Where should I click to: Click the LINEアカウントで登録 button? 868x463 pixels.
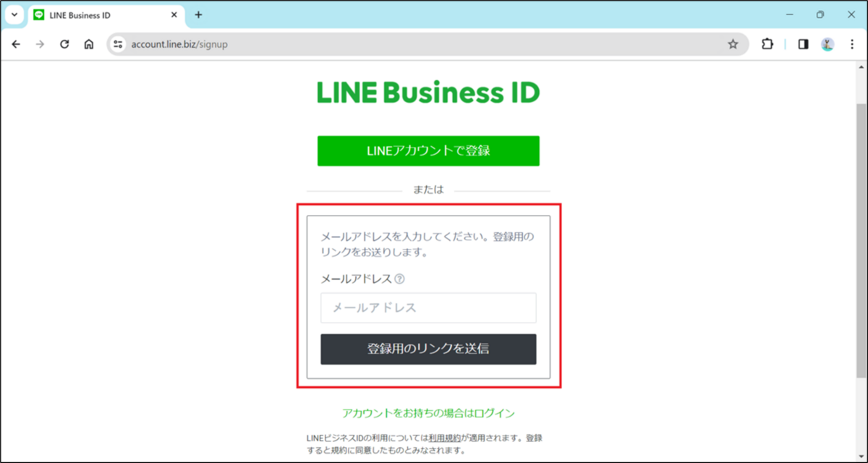tap(428, 150)
